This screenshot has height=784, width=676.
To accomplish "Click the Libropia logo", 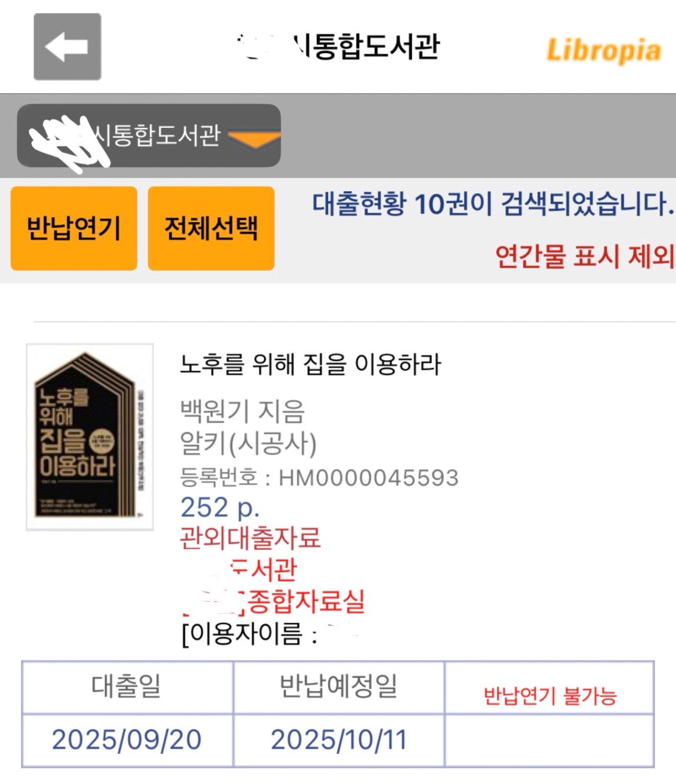I will (x=603, y=50).
